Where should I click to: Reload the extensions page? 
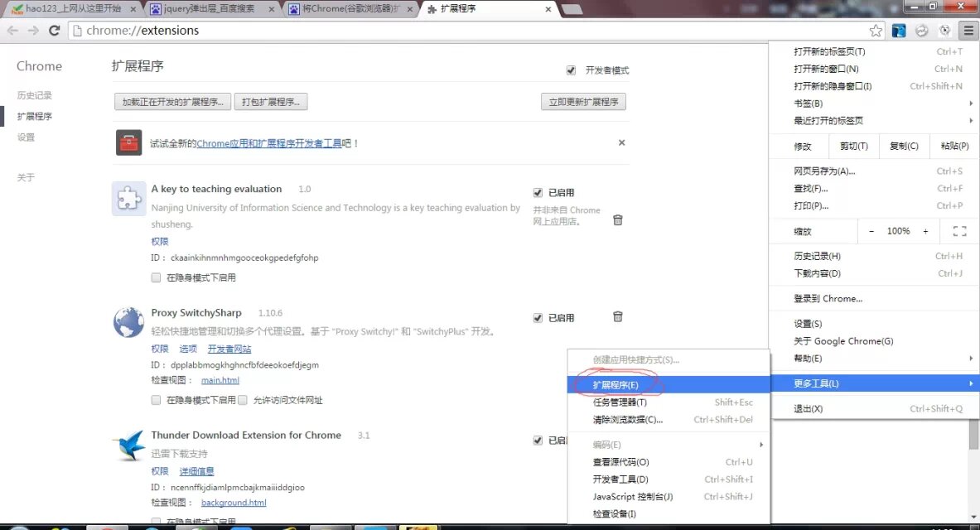[55, 30]
